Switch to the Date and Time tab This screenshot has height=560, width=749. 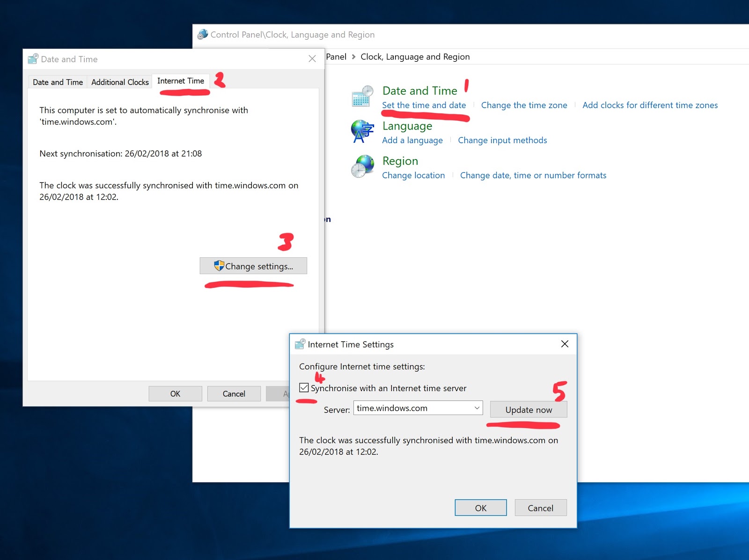pyautogui.click(x=58, y=82)
